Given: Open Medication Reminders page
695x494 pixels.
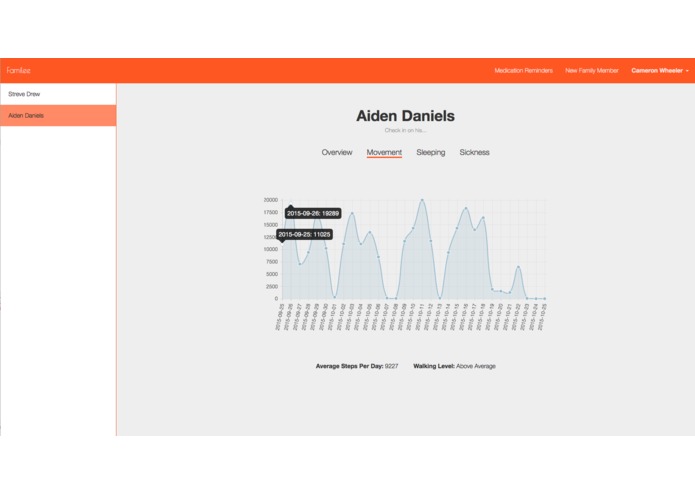Looking at the screenshot, I should pyautogui.click(x=523, y=70).
